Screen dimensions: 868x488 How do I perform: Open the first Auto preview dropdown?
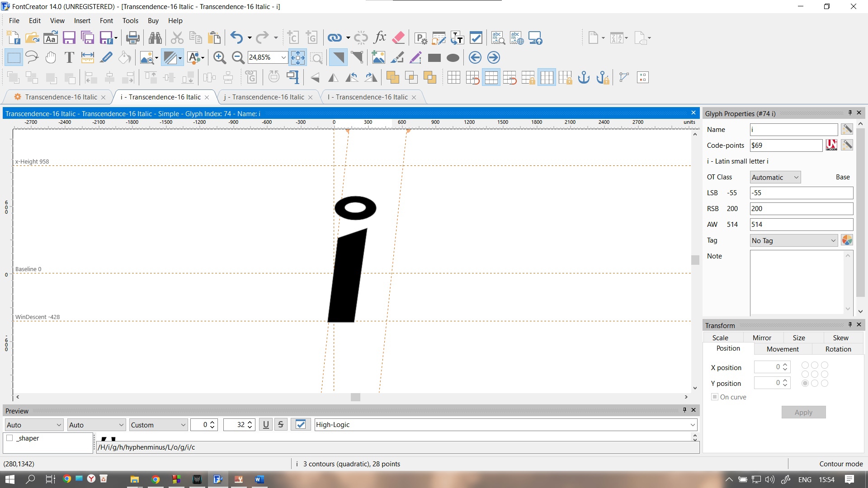34,425
